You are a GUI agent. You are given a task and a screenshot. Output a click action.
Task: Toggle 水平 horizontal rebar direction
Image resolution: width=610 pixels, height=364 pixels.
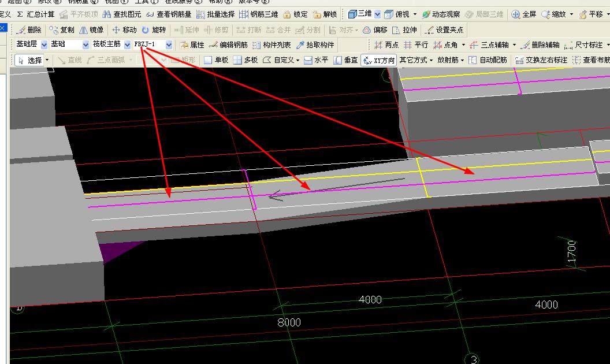click(316, 60)
